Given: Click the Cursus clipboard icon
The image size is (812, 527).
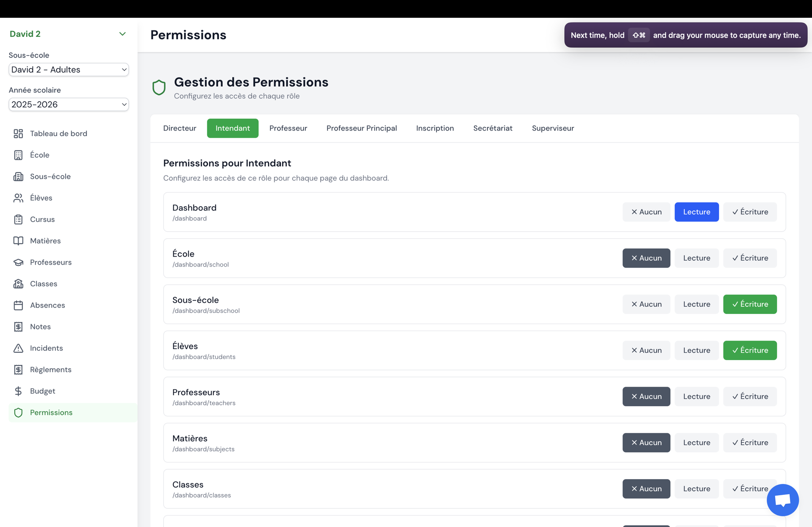Looking at the screenshot, I should (x=18, y=219).
